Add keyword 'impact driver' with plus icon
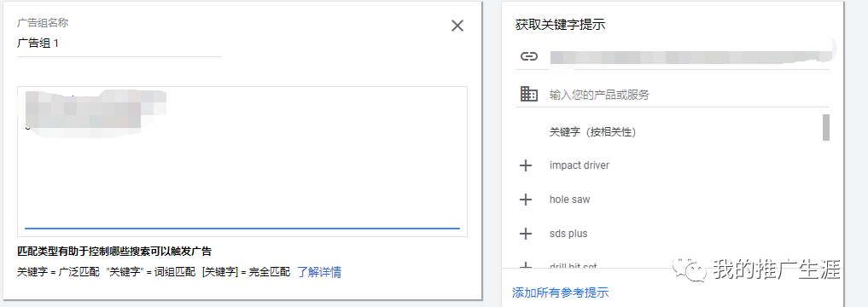This screenshot has width=868, height=307. [x=526, y=165]
